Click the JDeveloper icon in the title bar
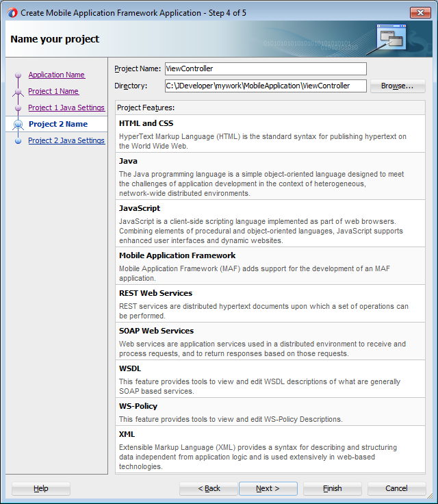The image size is (438, 504). (x=12, y=13)
